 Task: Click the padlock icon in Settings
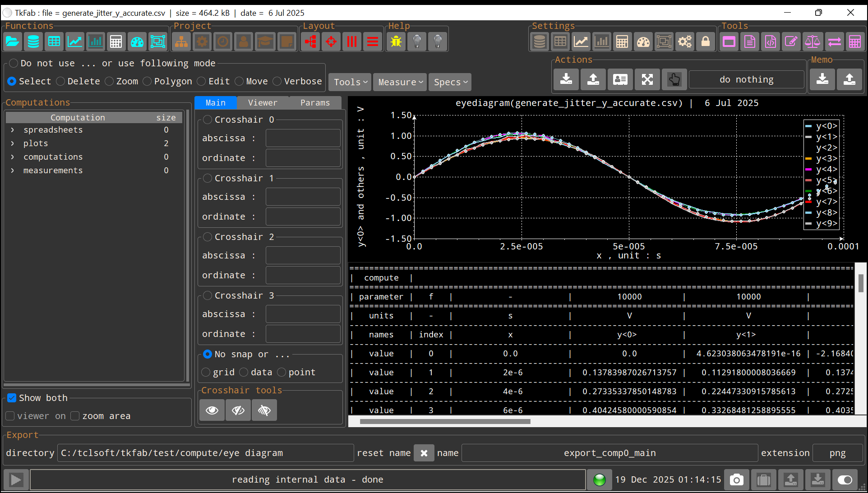pos(706,42)
